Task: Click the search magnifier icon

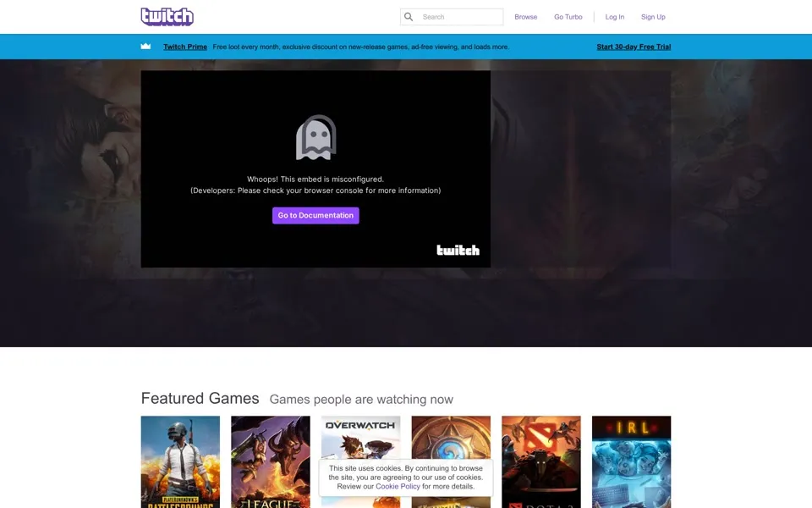Action: tap(409, 17)
